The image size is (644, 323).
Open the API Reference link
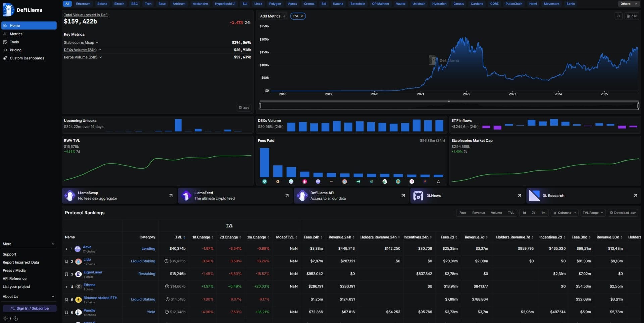(x=14, y=278)
